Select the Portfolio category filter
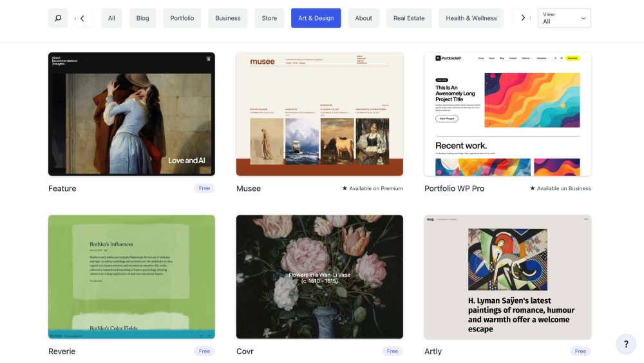 [x=182, y=18]
